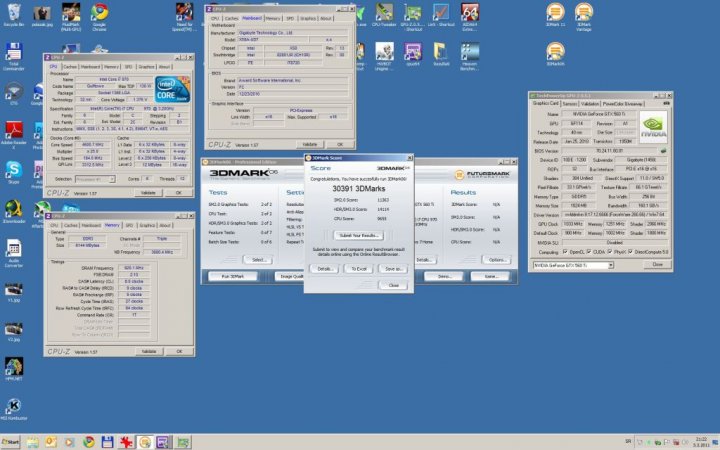Image resolution: width=720 pixels, height=450 pixels.
Task: Open About tab in CPU-Z Memory window
Action: (x=164, y=225)
